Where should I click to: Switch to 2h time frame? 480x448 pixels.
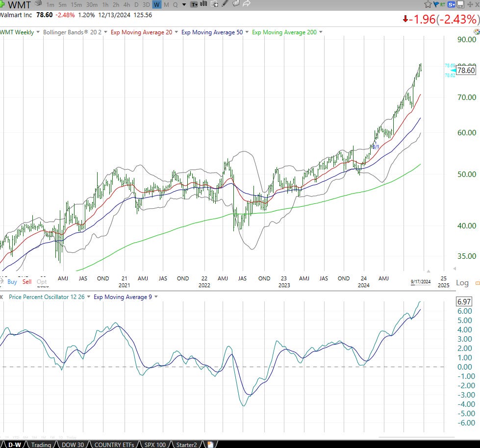[116, 4]
